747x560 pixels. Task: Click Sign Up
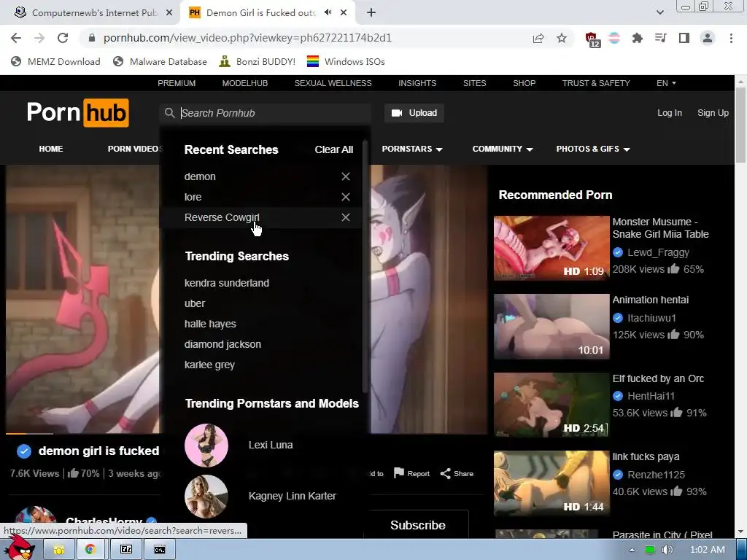(x=713, y=113)
